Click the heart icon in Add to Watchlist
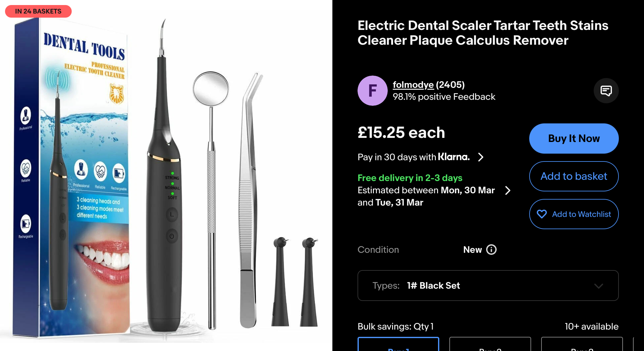This screenshot has height=351, width=644. point(541,214)
